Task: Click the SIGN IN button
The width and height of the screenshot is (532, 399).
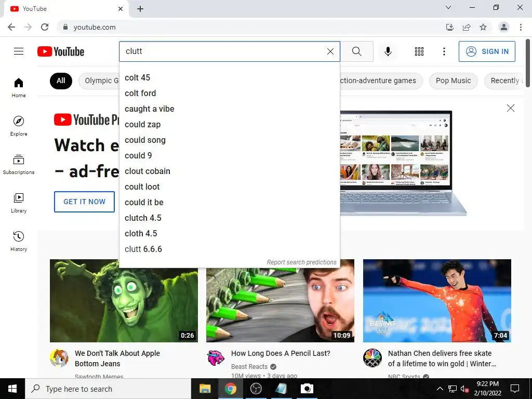Action: point(486,51)
